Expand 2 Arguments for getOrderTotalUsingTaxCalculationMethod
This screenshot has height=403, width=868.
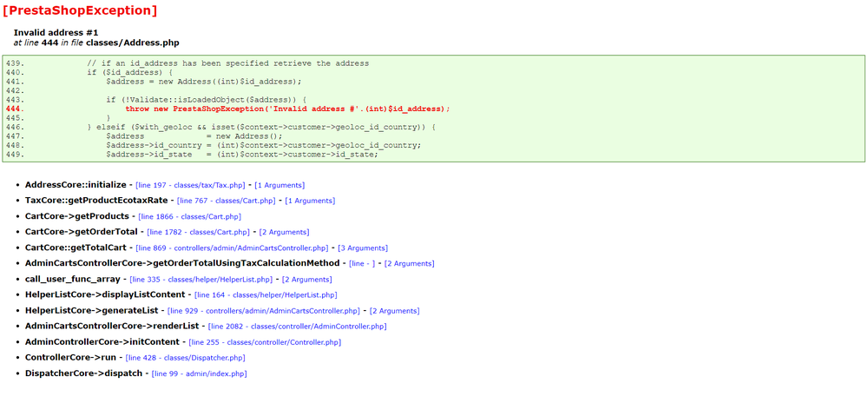point(410,263)
